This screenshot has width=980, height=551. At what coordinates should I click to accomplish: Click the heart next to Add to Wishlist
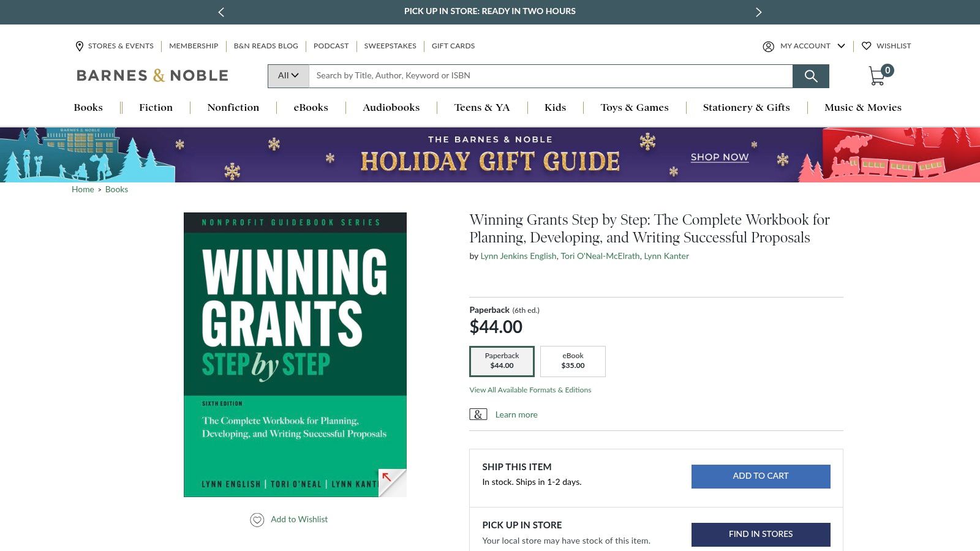tap(257, 519)
